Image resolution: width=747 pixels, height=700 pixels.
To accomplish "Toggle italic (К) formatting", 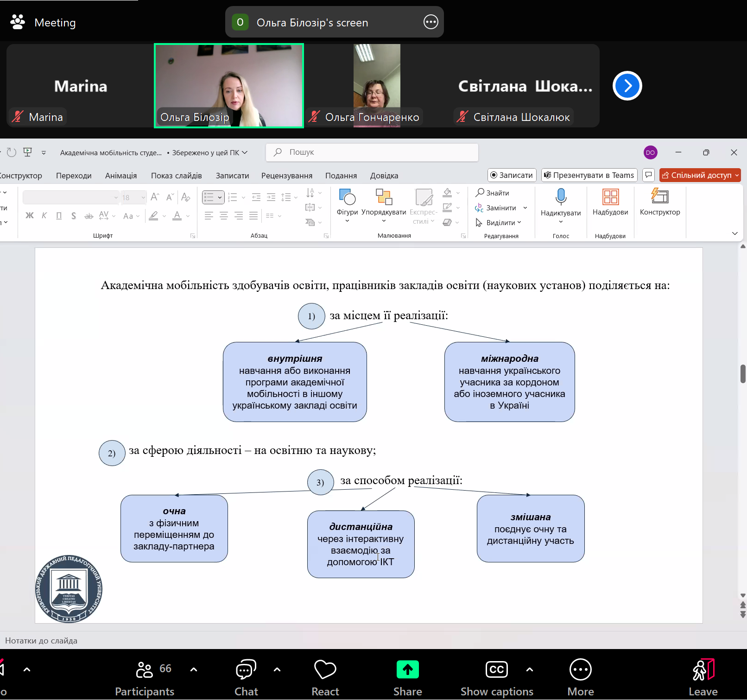I will click(x=44, y=215).
